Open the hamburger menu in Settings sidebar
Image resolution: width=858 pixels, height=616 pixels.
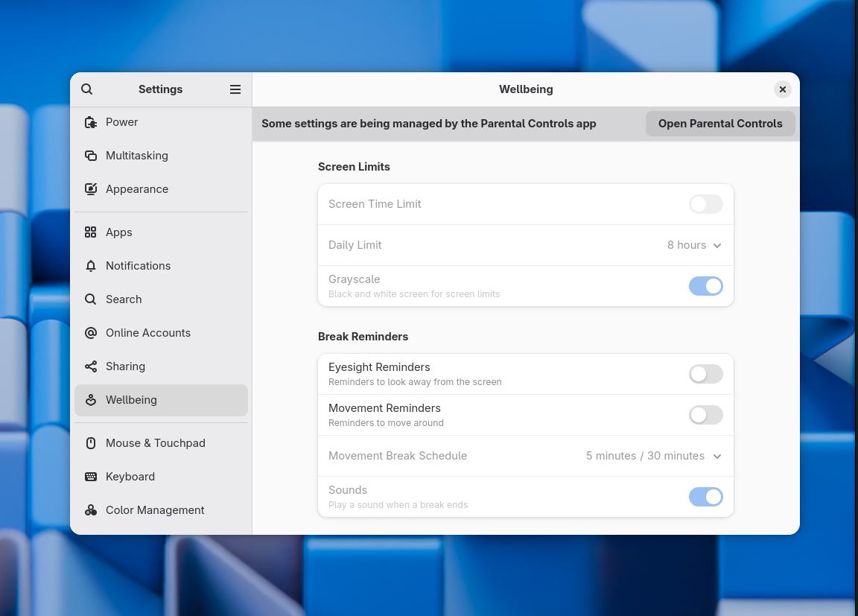[235, 89]
